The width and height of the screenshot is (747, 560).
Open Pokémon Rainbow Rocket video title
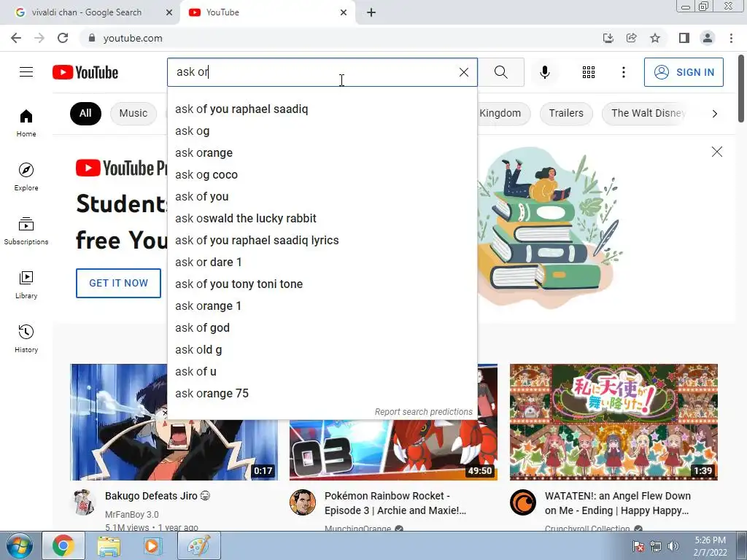[x=395, y=503]
